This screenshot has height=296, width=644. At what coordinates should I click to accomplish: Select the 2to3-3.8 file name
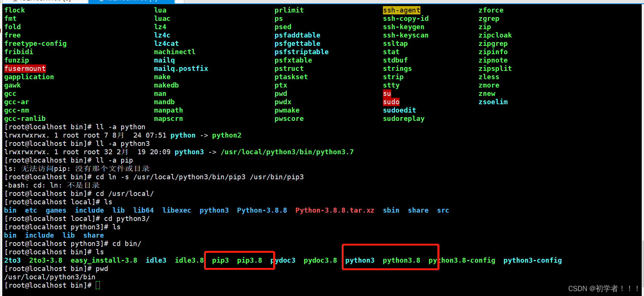point(46,260)
